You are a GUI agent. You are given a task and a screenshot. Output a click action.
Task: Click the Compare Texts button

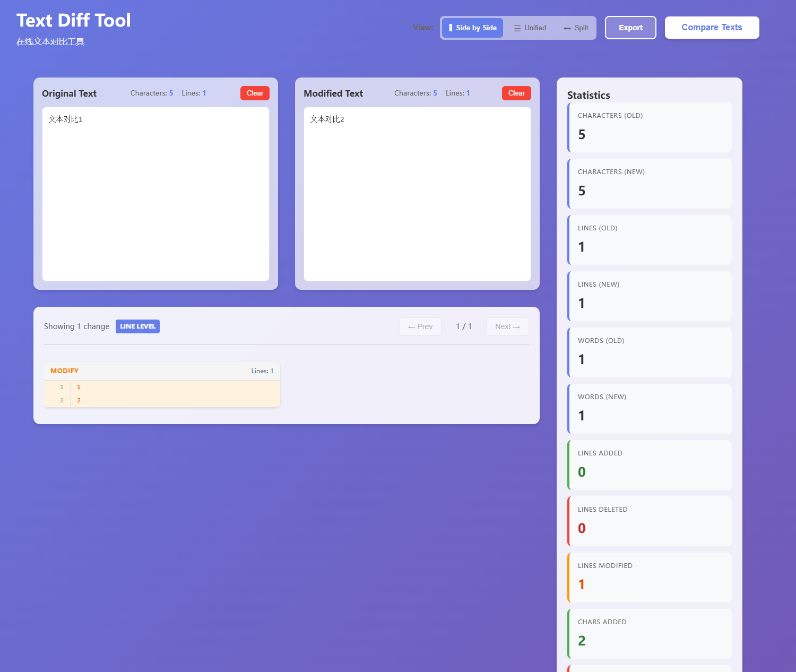(712, 28)
